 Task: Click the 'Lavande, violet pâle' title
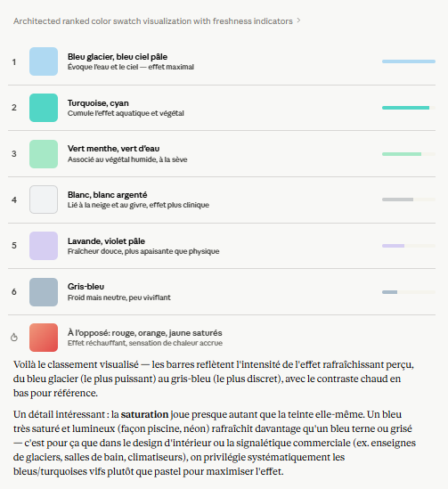click(106, 241)
